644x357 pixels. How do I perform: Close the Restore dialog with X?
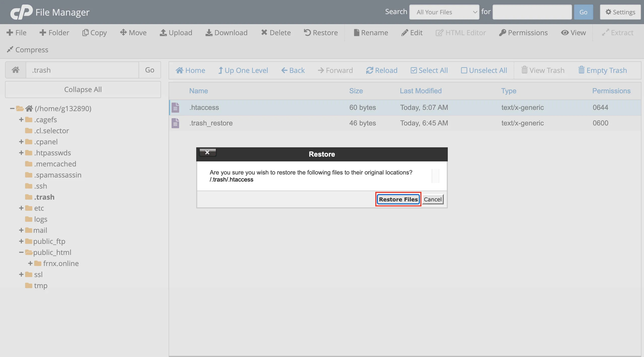208,152
